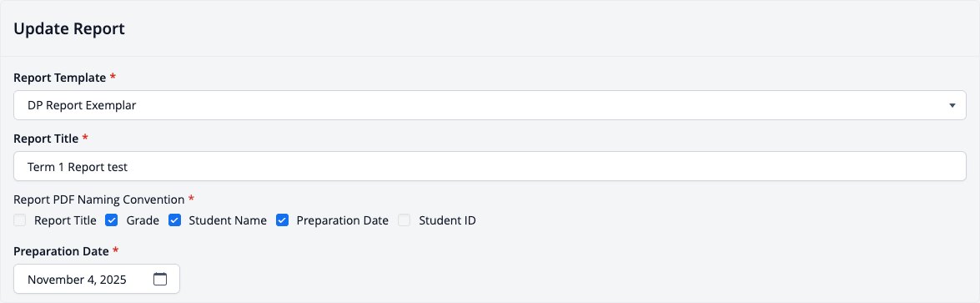
Task: Expand the Report Template dropdown arrow
Action: (952, 106)
